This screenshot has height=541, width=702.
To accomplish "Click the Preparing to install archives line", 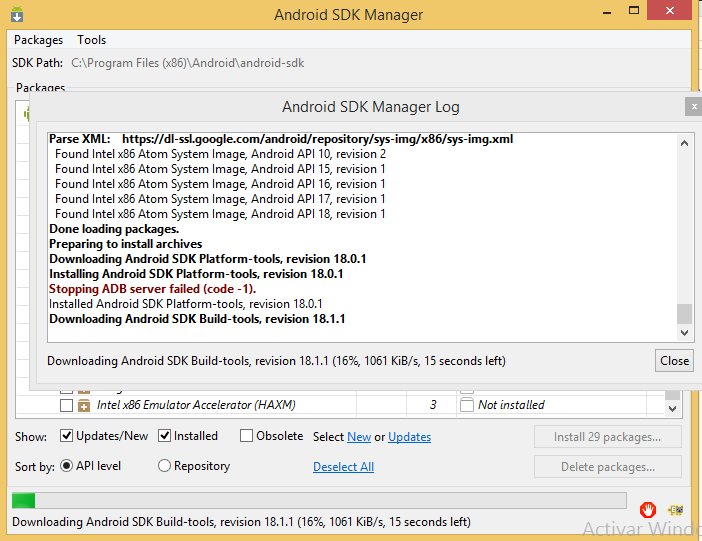I will click(x=126, y=244).
